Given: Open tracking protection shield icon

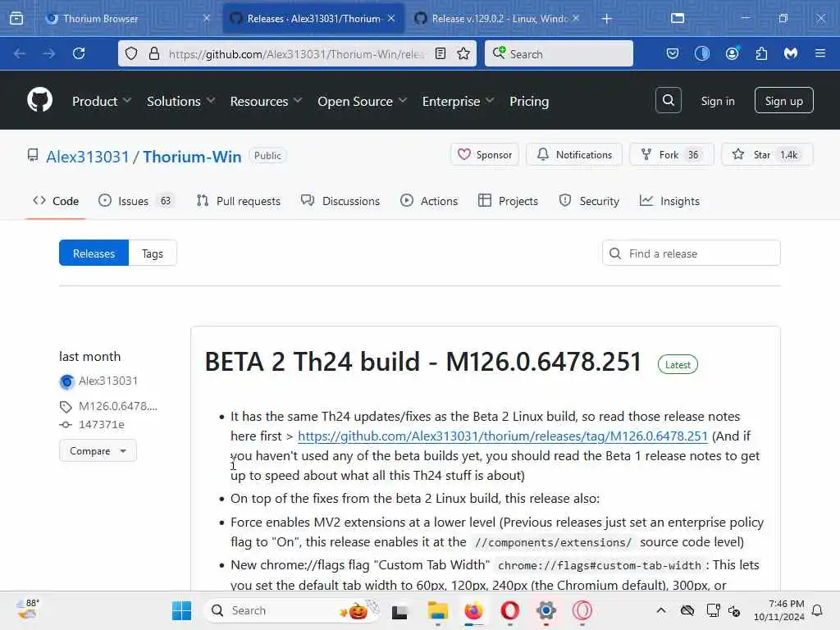Looking at the screenshot, I should tap(131, 53).
